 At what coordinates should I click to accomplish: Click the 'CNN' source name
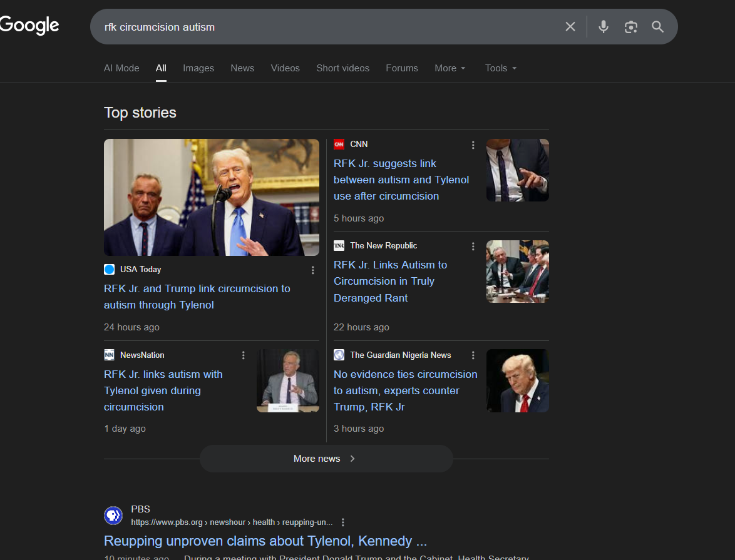click(x=359, y=144)
